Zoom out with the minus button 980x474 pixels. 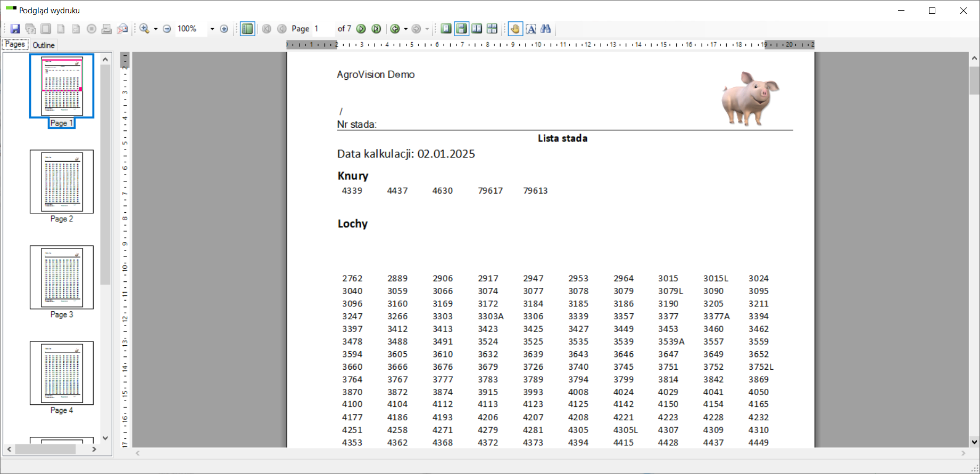(x=167, y=29)
